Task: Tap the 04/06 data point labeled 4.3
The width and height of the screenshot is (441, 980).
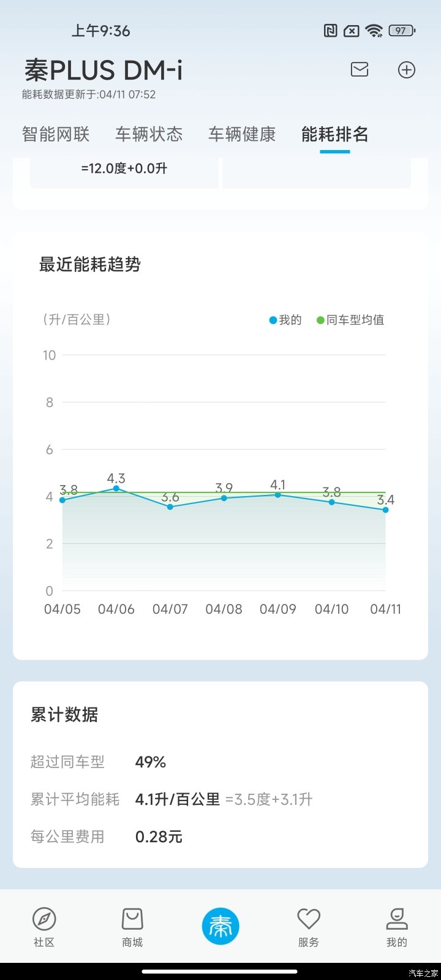Action: click(116, 488)
